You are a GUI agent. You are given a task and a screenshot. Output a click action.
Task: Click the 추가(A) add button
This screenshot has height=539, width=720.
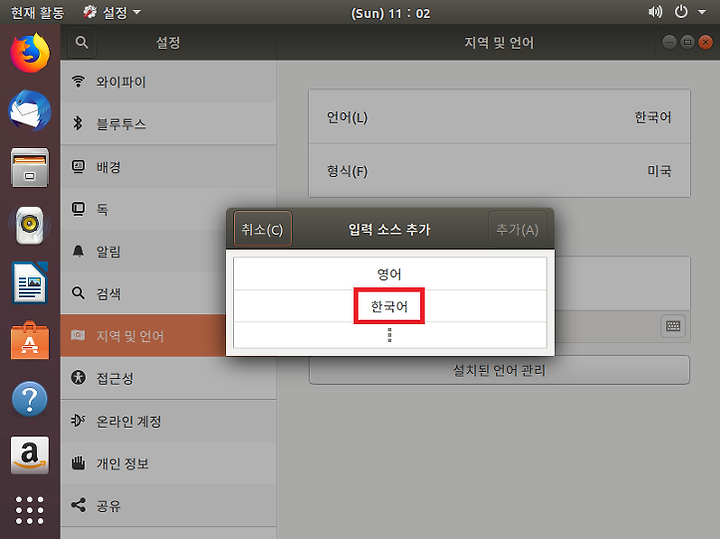click(x=517, y=229)
